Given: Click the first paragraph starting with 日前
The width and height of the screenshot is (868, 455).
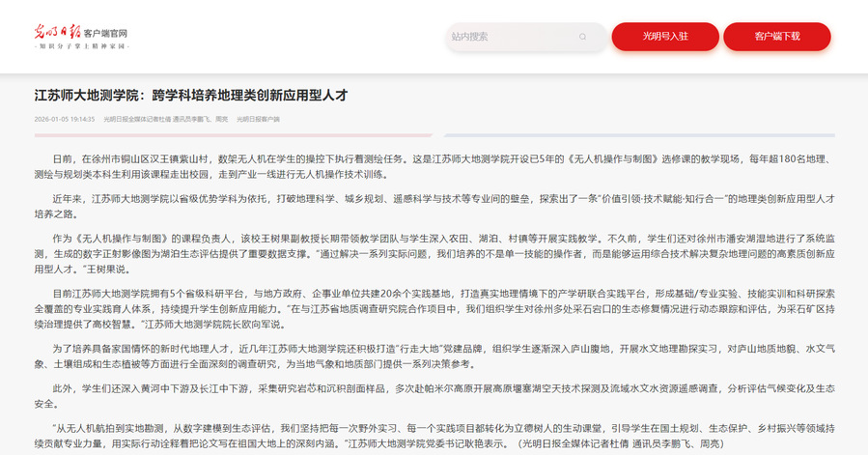Looking at the screenshot, I should point(434,164).
